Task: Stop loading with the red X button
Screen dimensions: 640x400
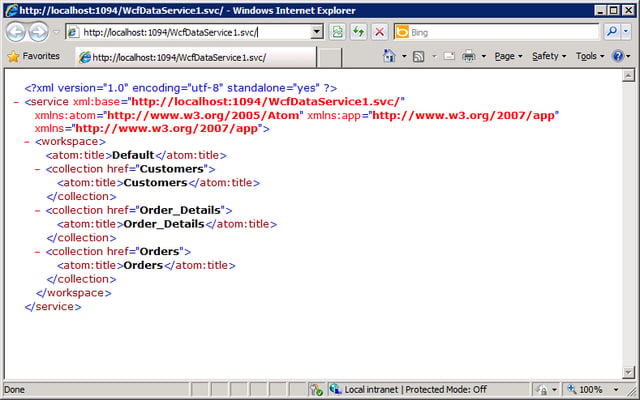Action: pyautogui.click(x=380, y=32)
